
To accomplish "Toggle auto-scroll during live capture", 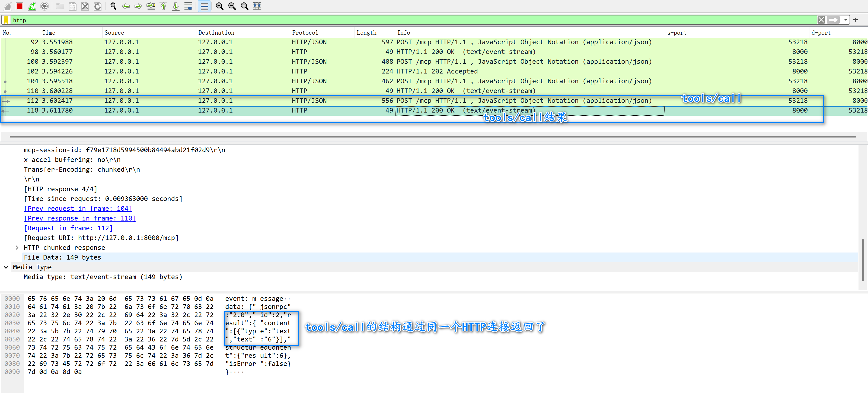I will tap(188, 6).
